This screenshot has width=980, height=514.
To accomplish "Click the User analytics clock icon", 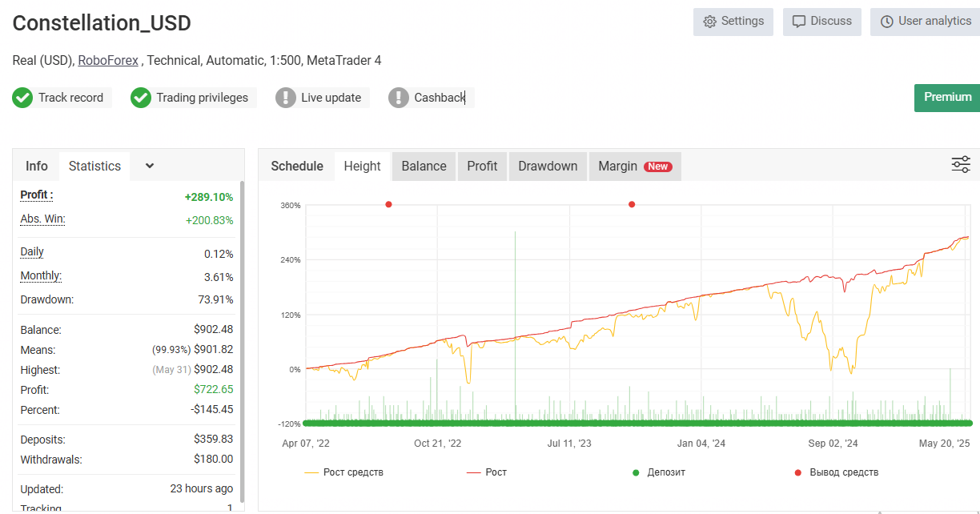I will (x=887, y=22).
